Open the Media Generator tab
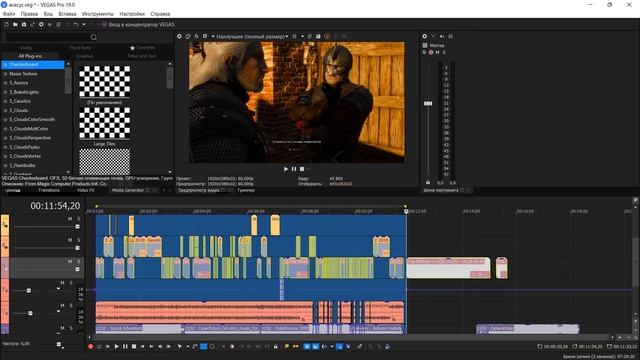The height and width of the screenshot is (360, 640). (128, 190)
